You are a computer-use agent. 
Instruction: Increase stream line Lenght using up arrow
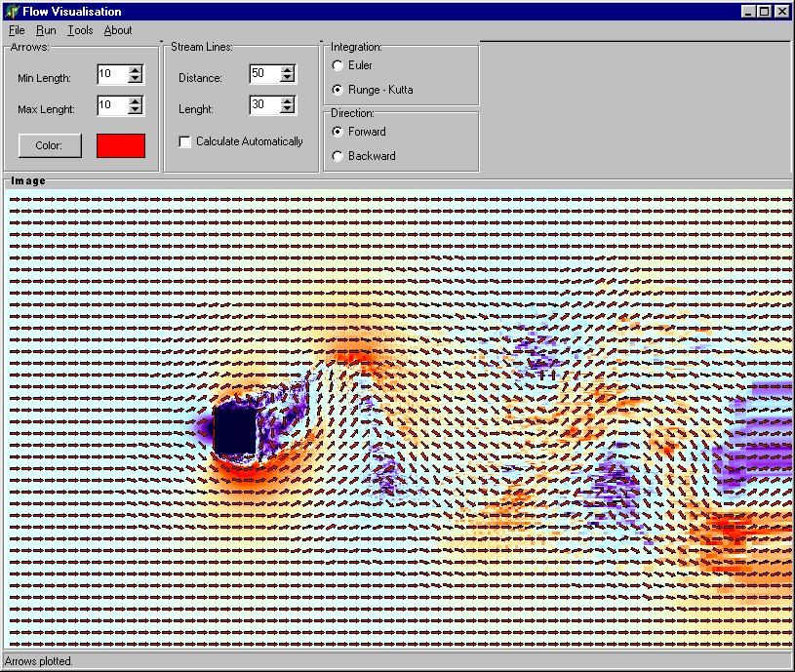click(288, 100)
